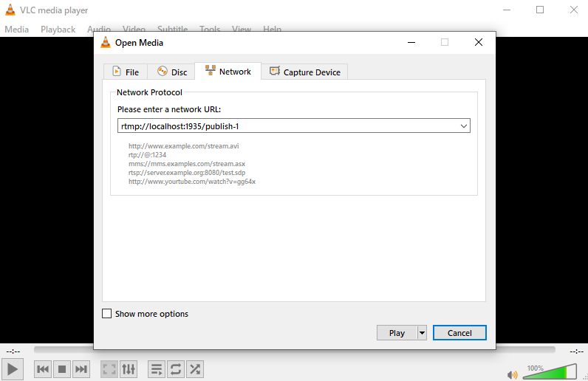
Task: Open extended settings equalizer icon
Action: [129, 369]
